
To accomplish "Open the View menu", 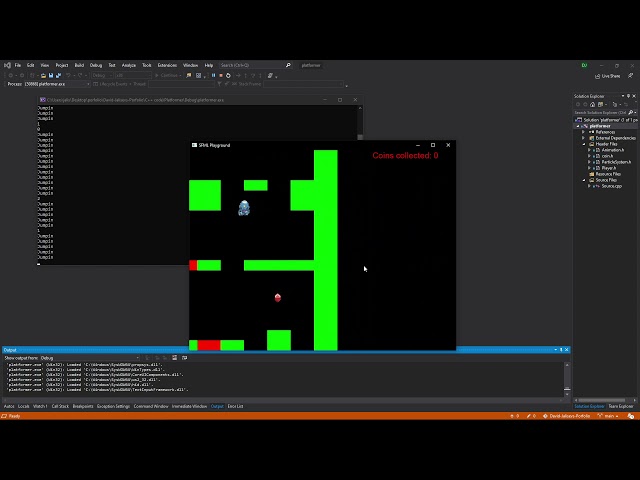I will (45, 65).
